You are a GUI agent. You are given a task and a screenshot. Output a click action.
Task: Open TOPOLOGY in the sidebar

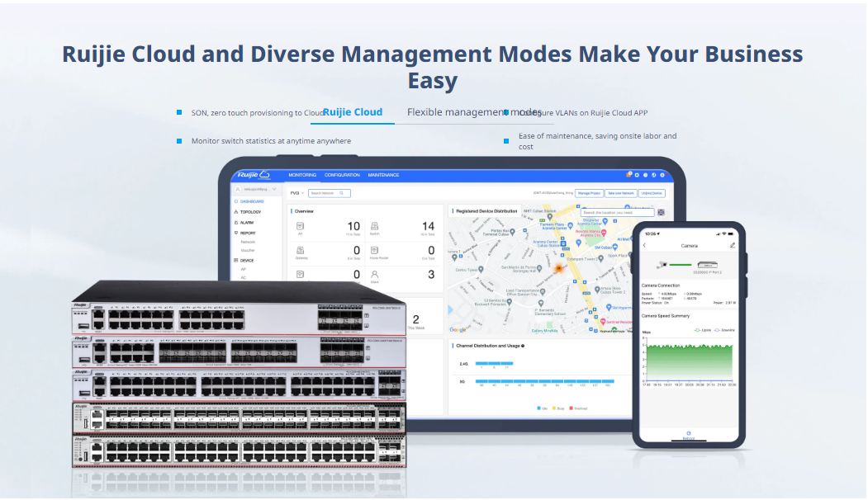250,212
